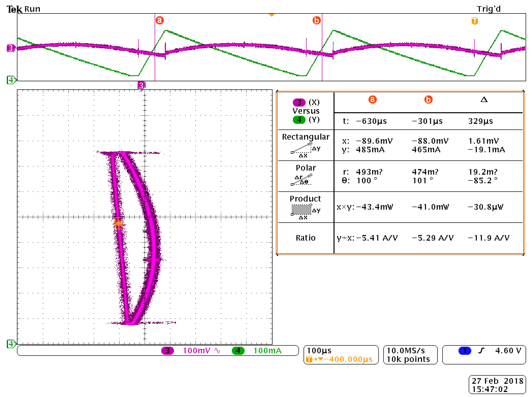Click the Ratio readout label

point(305,238)
